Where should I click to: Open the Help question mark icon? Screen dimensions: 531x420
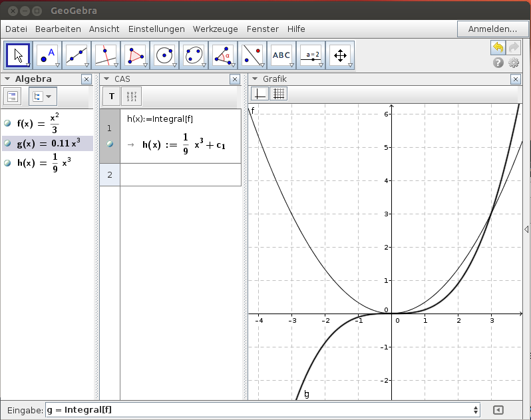click(x=498, y=63)
